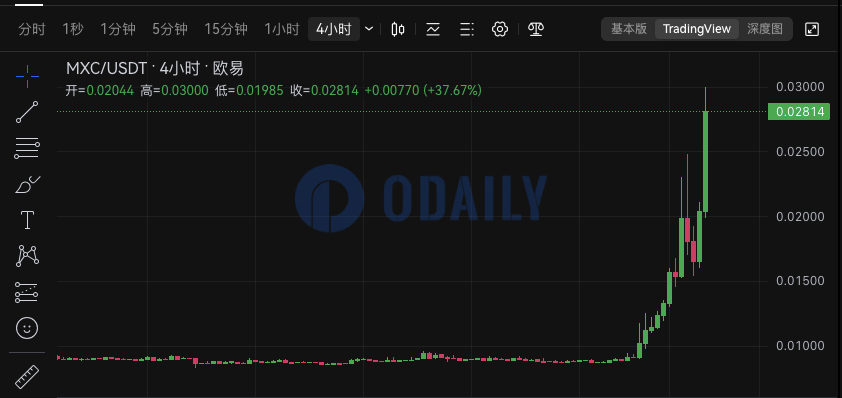Open the emoji sticker tool
Image resolution: width=842 pixels, height=398 pixels.
click(27, 328)
